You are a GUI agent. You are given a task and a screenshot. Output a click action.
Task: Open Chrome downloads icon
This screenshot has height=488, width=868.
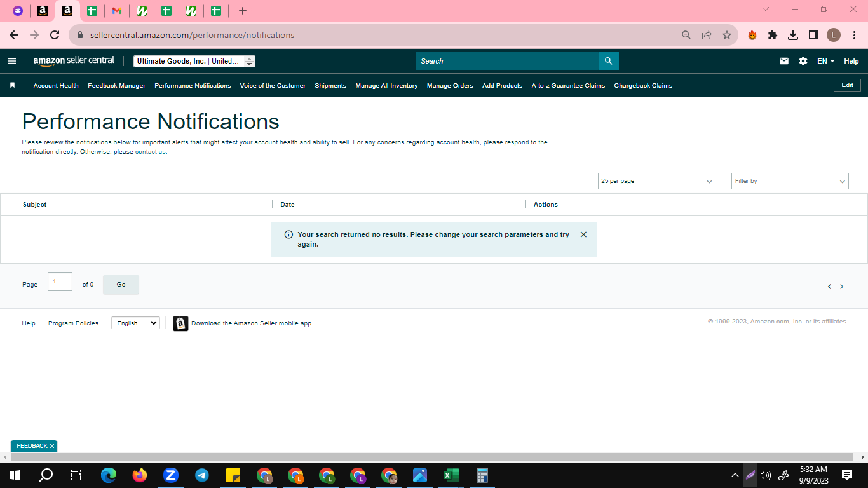point(793,35)
